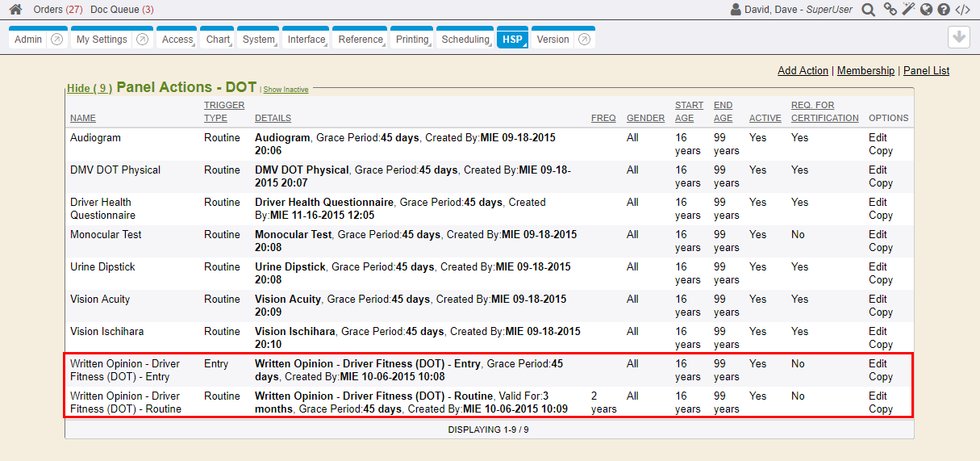
Task: Show Inactive panel actions
Action: click(x=286, y=90)
